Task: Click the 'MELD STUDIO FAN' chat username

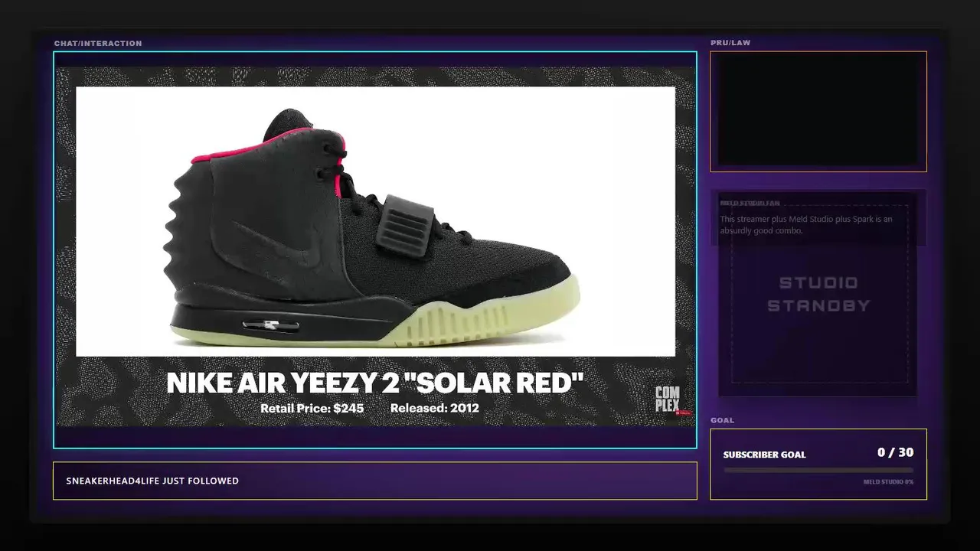Action: point(750,204)
